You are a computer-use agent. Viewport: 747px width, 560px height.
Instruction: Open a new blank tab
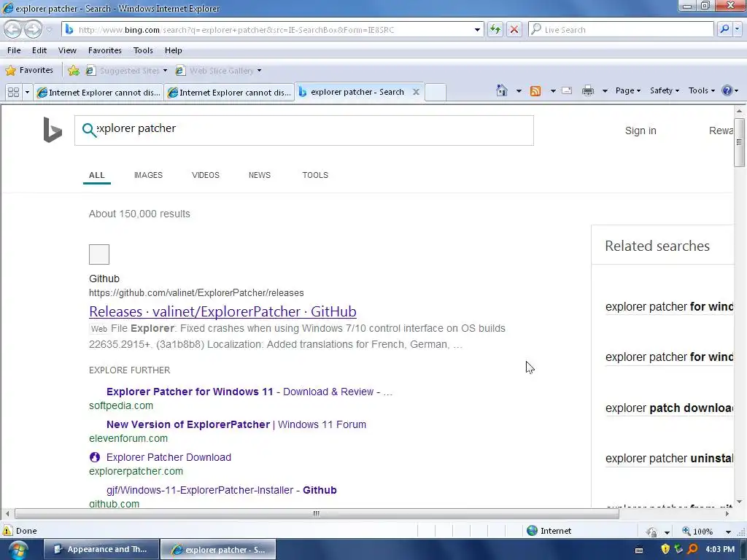pos(435,92)
